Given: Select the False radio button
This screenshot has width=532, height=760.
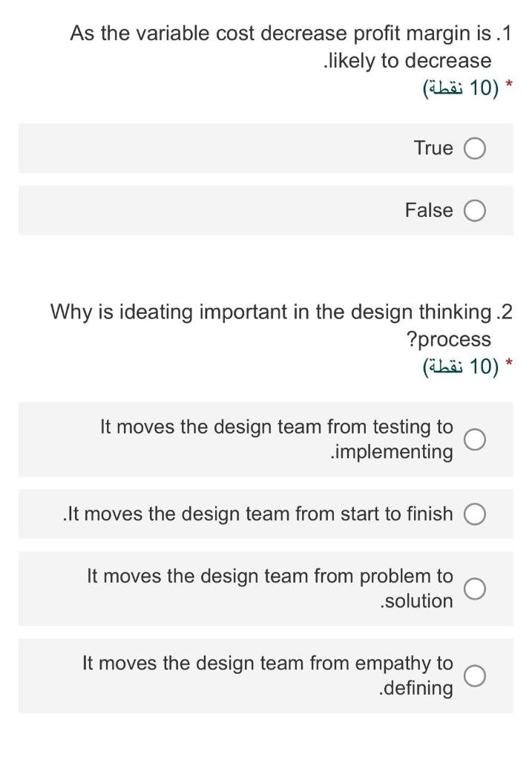Looking at the screenshot, I should coord(475,211).
